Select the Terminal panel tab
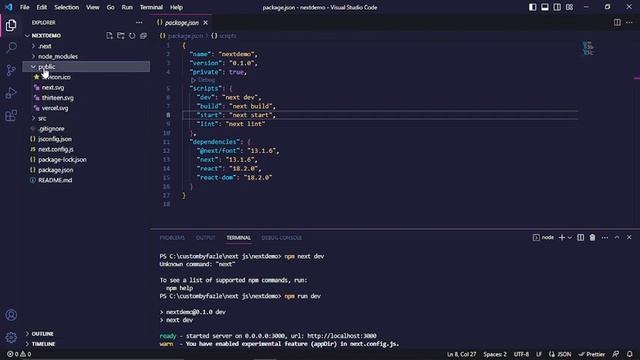640x360 pixels. pyautogui.click(x=238, y=238)
